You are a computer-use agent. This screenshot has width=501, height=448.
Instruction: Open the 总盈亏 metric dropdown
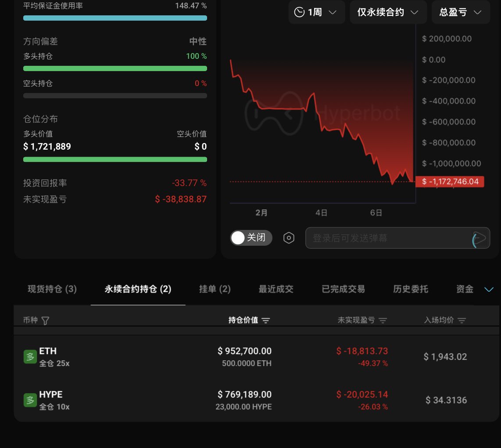[461, 12]
